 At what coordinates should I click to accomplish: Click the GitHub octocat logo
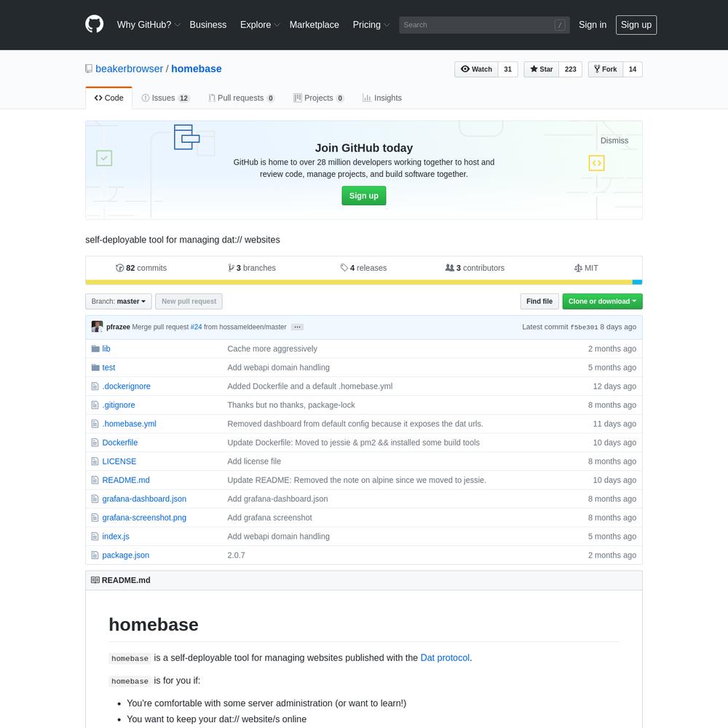point(94,24)
